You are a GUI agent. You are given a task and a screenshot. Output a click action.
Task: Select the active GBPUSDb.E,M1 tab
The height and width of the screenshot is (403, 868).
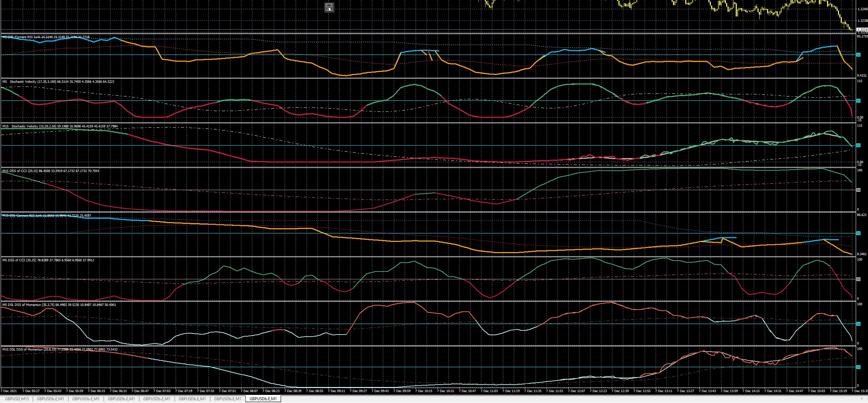pyautogui.click(x=263, y=399)
